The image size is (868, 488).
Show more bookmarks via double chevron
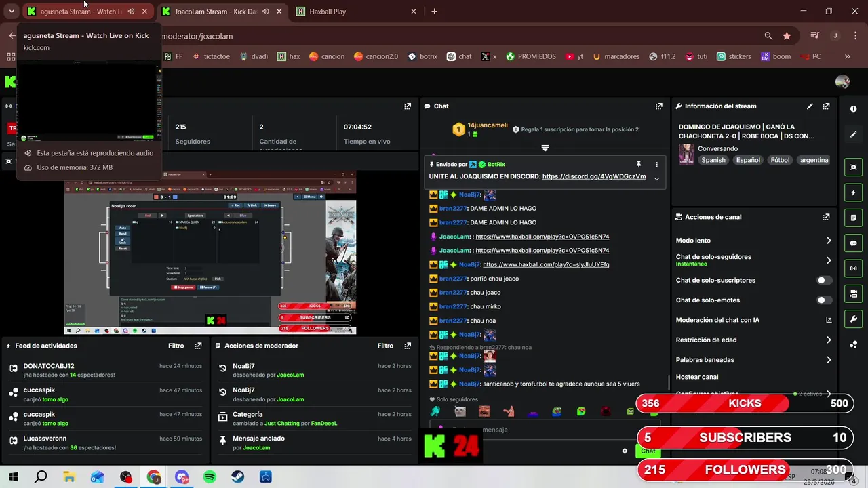coord(848,57)
